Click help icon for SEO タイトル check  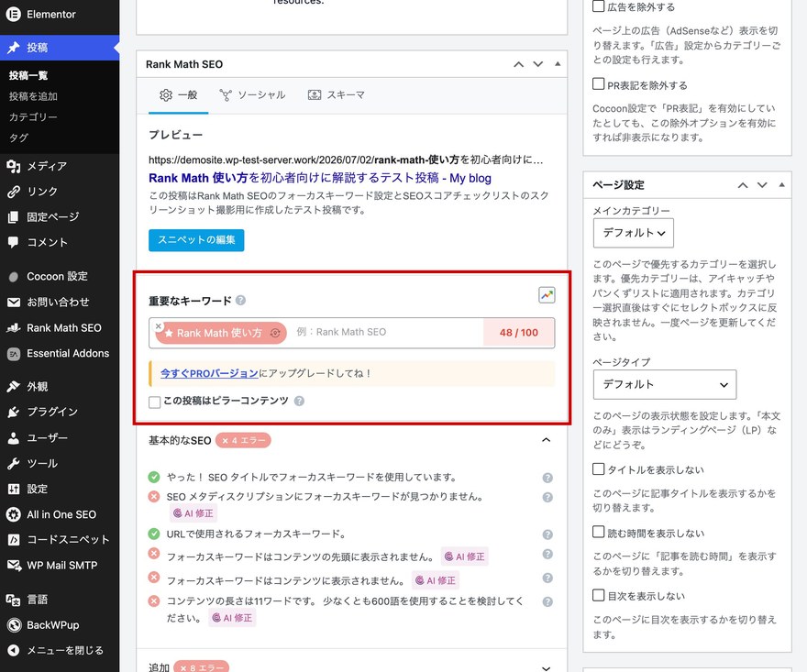[x=547, y=478]
